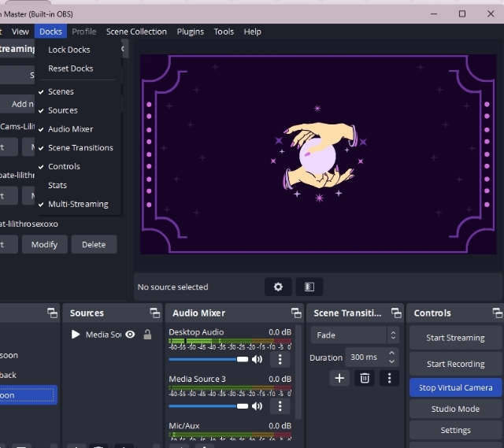Open Desktop Audio three-dot options menu
504x448 pixels.
[280, 359]
